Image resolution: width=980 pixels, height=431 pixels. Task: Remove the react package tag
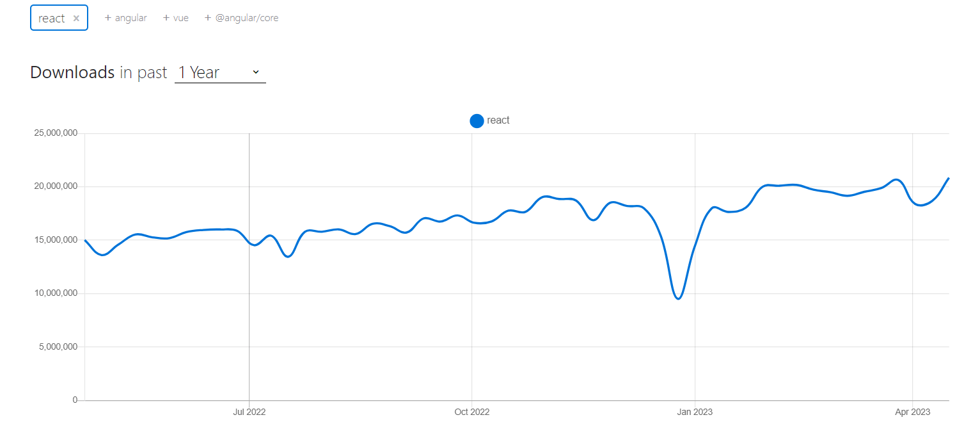[76, 19]
